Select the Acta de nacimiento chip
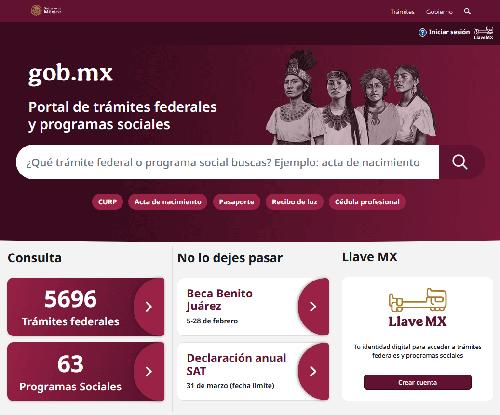Viewport: 500px width, 415px height. coord(168,202)
